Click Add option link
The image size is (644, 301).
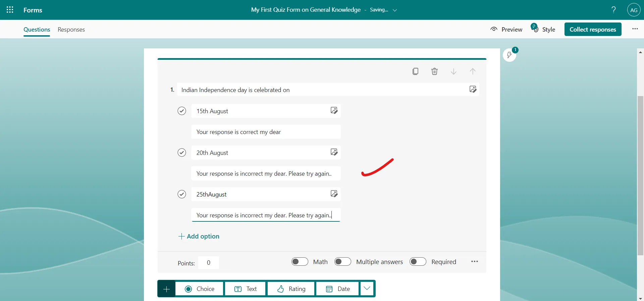coord(199,236)
